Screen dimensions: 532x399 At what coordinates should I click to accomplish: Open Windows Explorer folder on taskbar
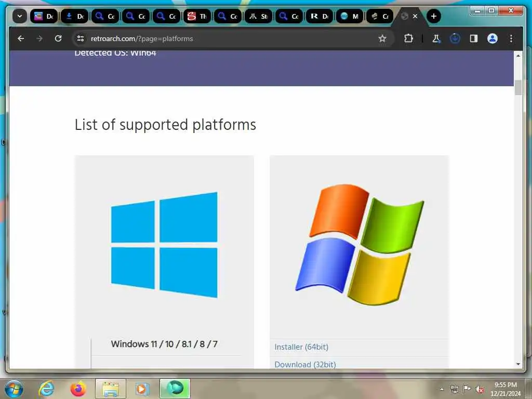pyautogui.click(x=111, y=389)
